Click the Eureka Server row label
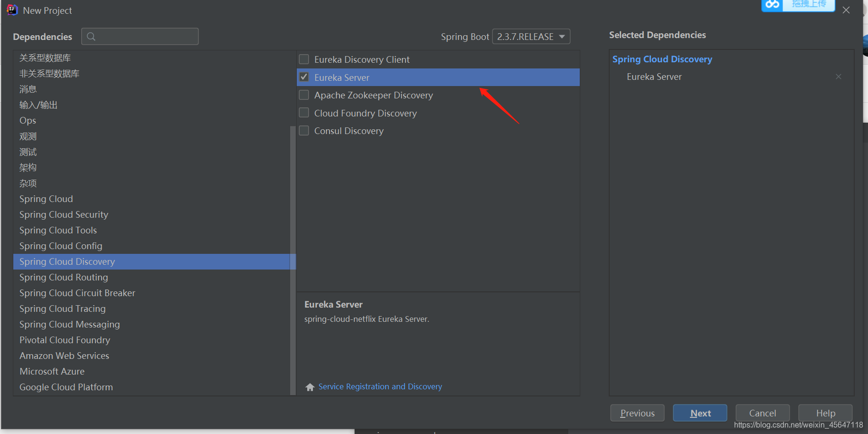The image size is (868, 434). [342, 77]
